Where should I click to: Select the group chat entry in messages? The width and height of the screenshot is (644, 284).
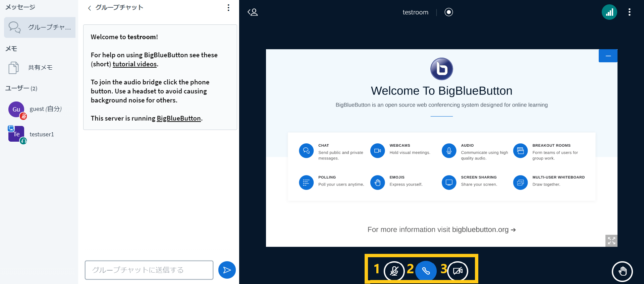[x=40, y=27]
